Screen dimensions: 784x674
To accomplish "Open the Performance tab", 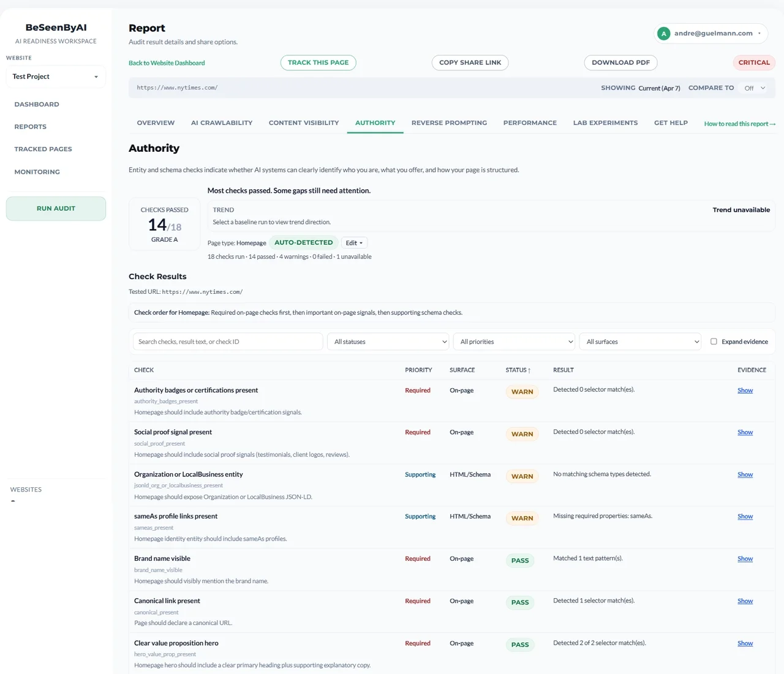I will coord(530,123).
